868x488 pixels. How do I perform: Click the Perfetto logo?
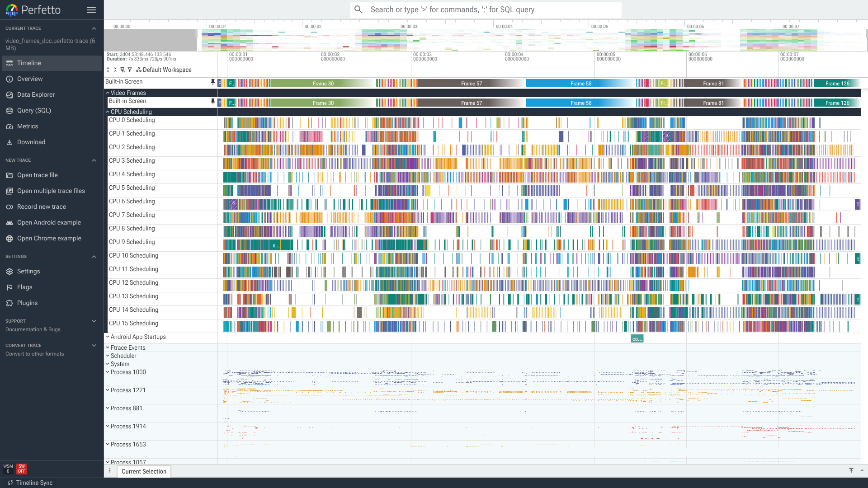pos(33,10)
